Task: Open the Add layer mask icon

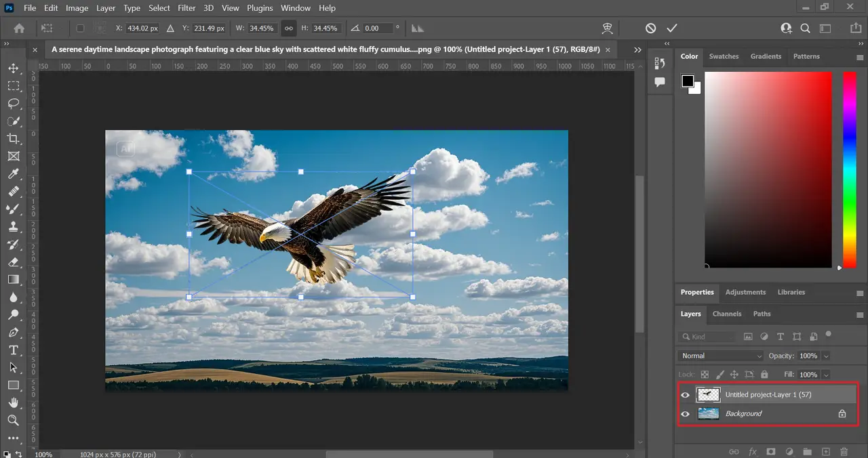Action: click(x=771, y=451)
